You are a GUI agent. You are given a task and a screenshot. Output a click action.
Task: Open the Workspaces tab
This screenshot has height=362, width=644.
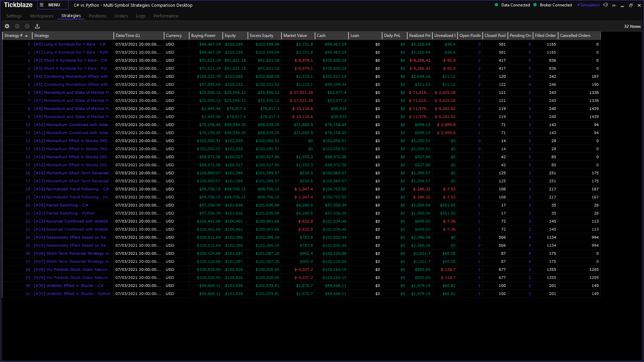point(41,16)
